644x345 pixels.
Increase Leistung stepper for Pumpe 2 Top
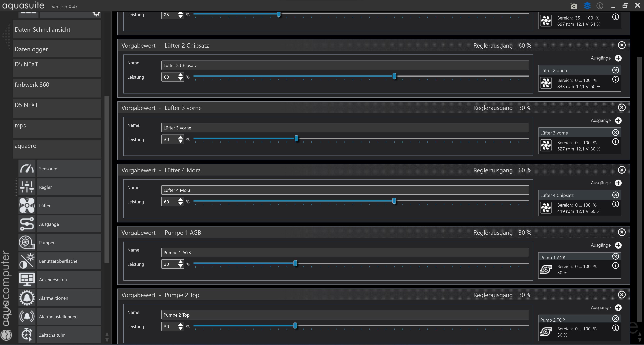pos(181,324)
